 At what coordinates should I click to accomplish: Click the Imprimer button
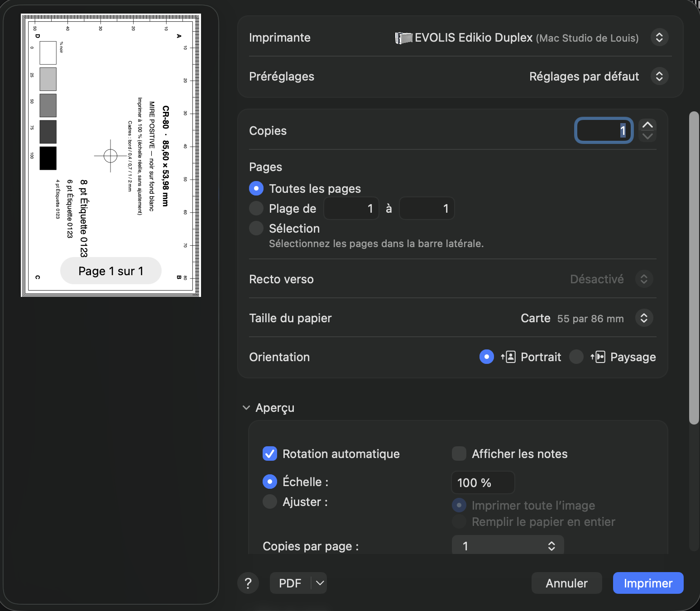click(648, 583)
